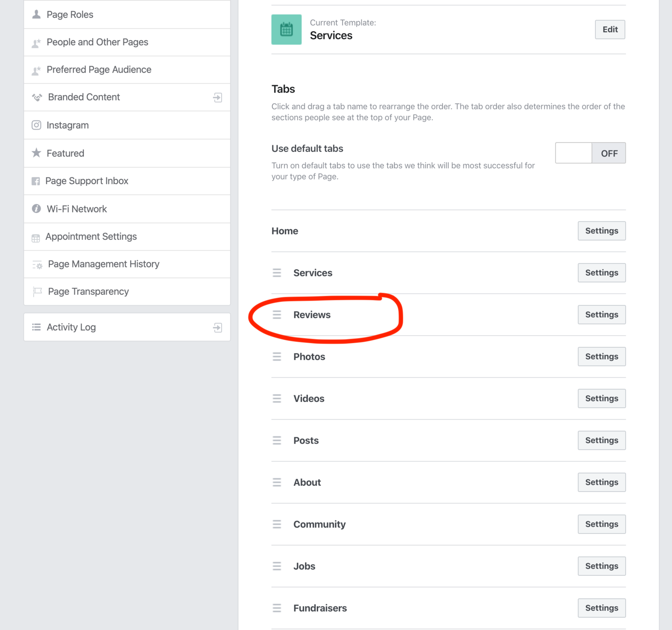672x630 pixels.
Task: Open Activity Log via arrow icon
Action: coord(218,328)
